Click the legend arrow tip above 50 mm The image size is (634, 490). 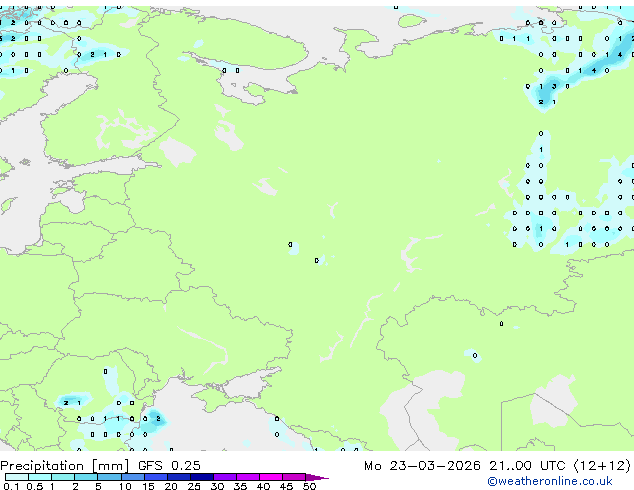tap(322, 477)
